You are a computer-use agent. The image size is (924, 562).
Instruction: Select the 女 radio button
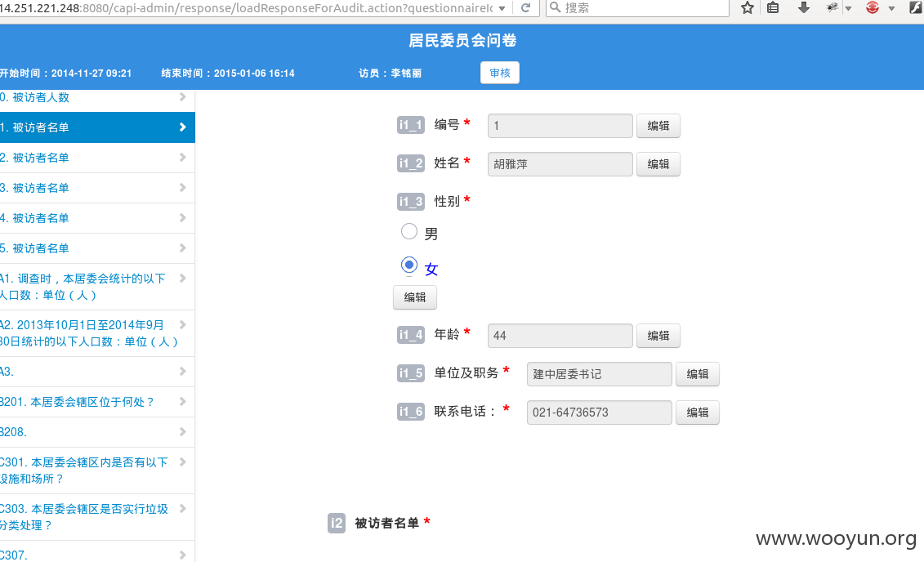tap(409, 265)
